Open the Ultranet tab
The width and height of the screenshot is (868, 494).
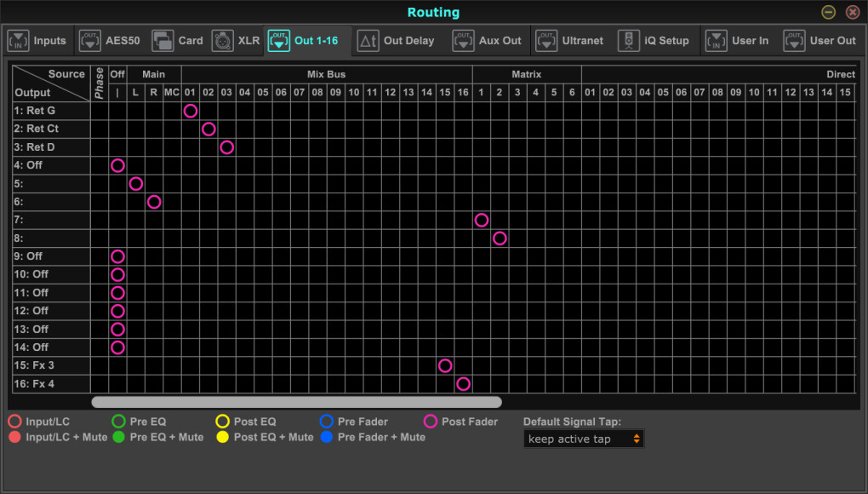(569, 41)
